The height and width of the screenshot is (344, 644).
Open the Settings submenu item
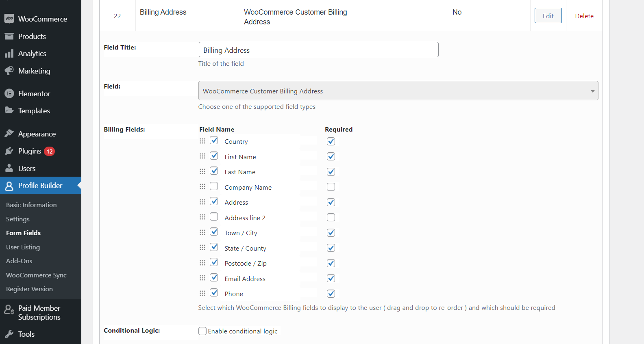(x=18, y=219)
